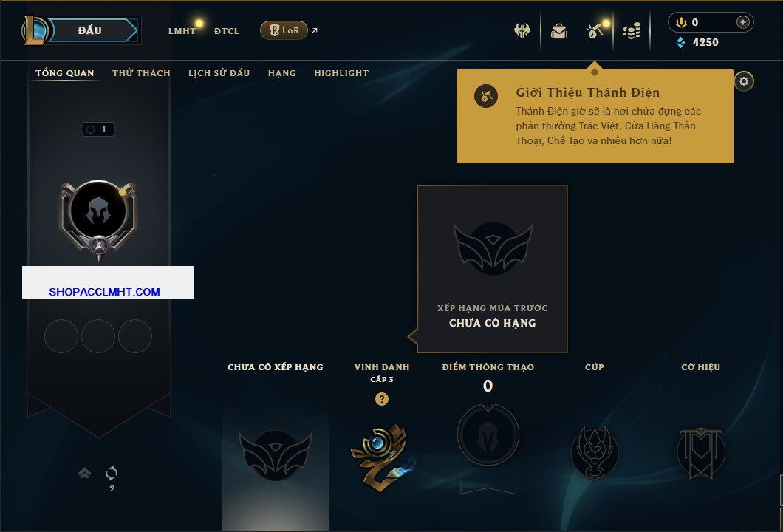
Task: Open the CỜ HIỆU banner emblem
Action: click(700, 453)
